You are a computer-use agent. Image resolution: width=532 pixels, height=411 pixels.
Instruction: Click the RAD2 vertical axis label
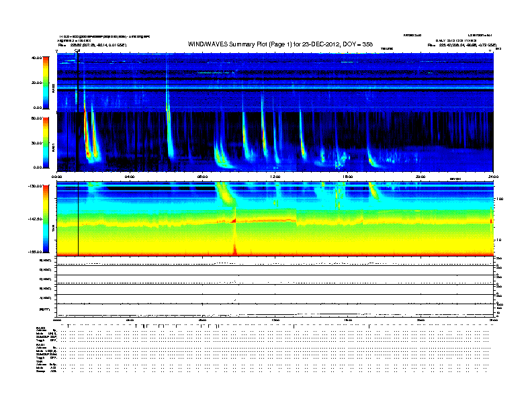[x=54, y=89]
